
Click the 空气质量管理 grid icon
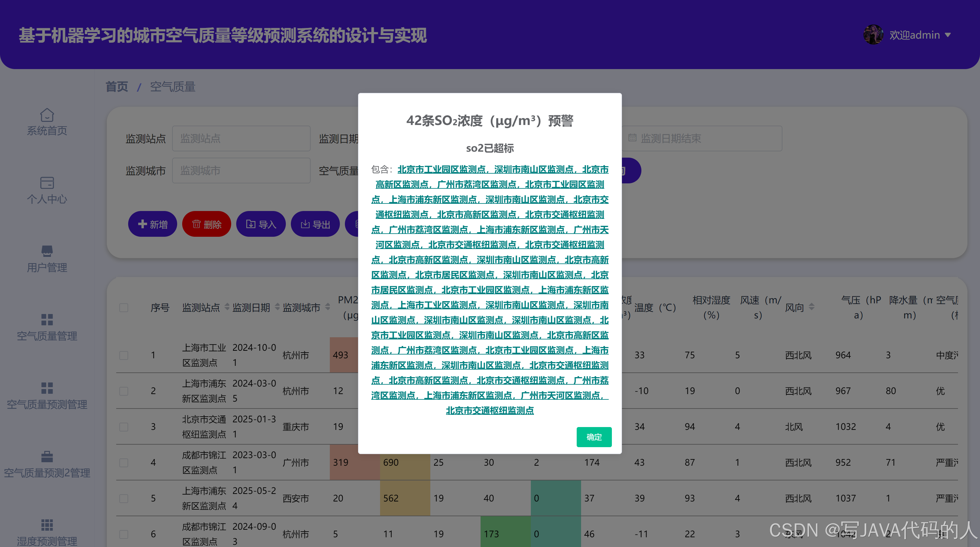47,320
